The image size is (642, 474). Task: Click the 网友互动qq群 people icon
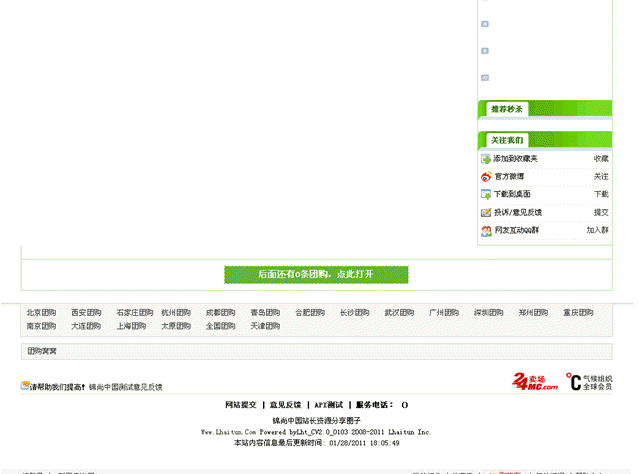click(x=486, y=230)
